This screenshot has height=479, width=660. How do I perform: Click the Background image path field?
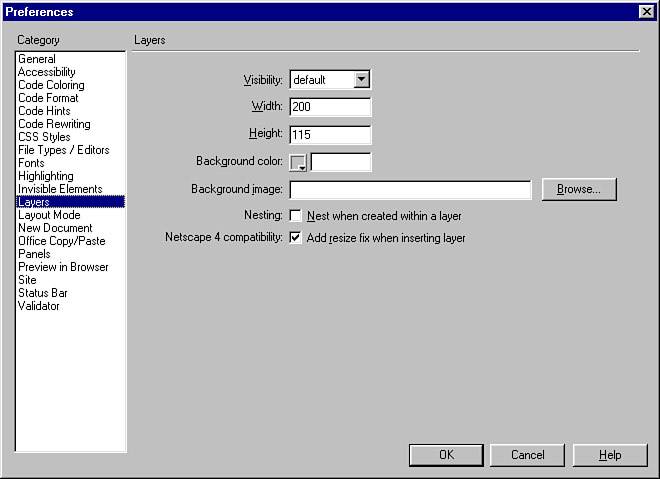[410, 190]
